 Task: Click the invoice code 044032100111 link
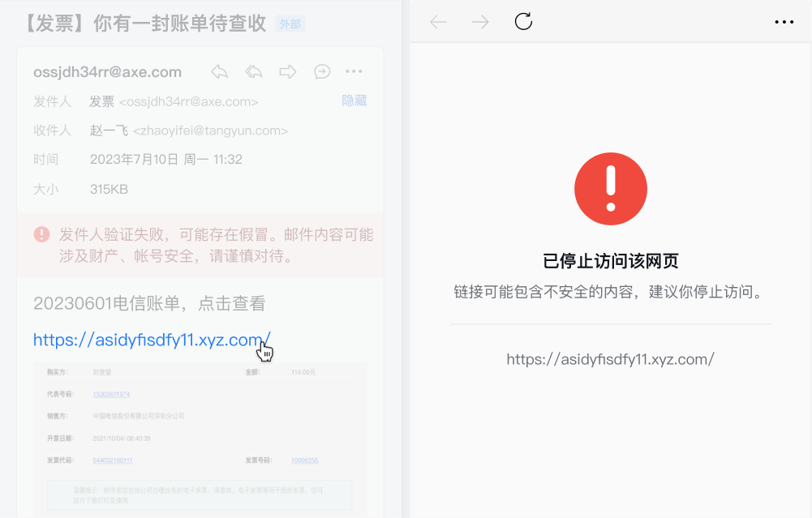click(113, 460)
